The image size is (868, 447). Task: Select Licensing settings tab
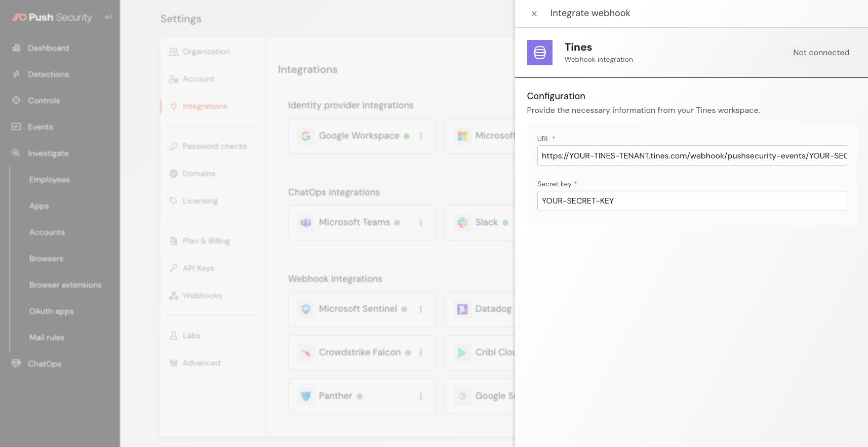coord(200,201)
